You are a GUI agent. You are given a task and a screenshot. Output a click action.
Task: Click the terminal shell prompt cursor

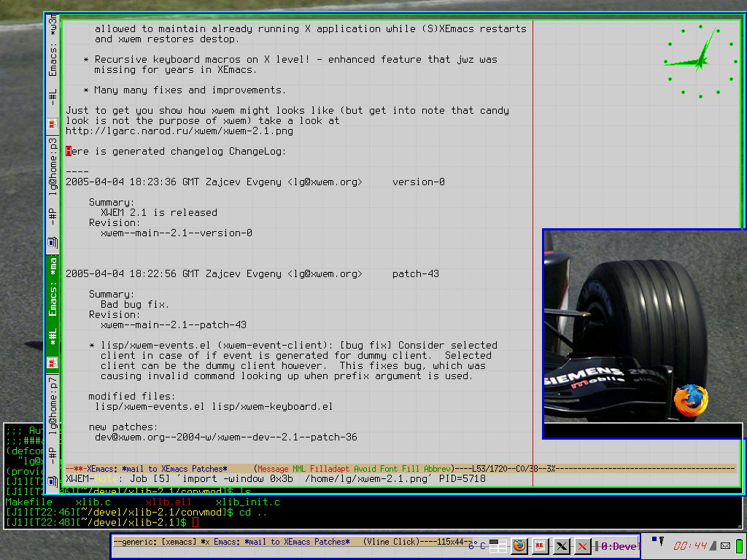tap(196, 523)
